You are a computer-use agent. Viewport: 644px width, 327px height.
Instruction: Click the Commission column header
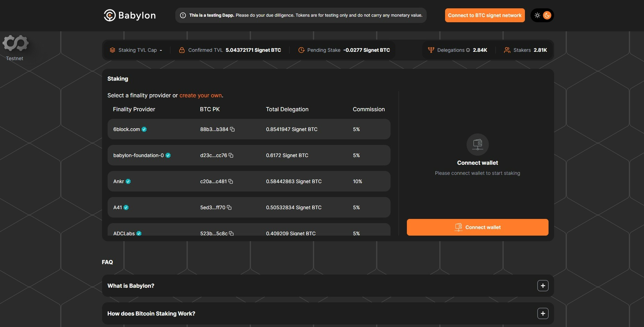[x=369, y=109]
